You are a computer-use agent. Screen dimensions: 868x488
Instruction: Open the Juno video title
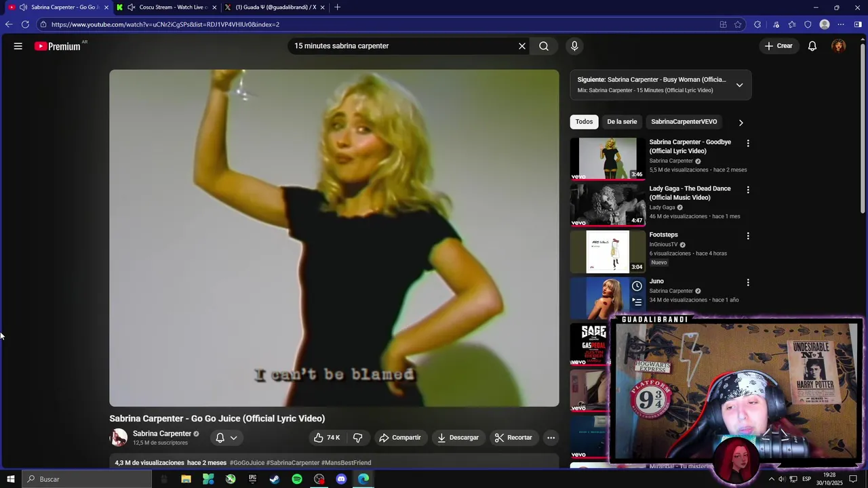pos(656,281)
